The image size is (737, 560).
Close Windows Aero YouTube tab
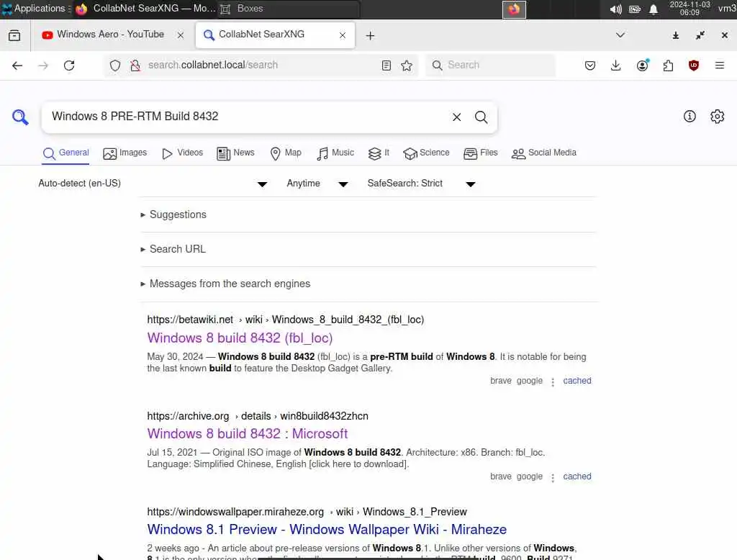pyautogui.click(x=181, y=35)
